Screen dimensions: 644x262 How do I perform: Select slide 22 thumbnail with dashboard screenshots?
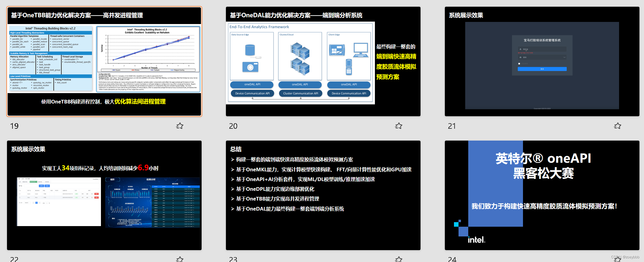point(104,195)
